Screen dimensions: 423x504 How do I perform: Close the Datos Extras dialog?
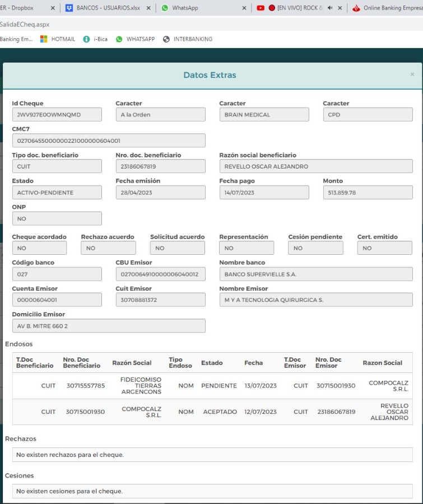(412, 74)
